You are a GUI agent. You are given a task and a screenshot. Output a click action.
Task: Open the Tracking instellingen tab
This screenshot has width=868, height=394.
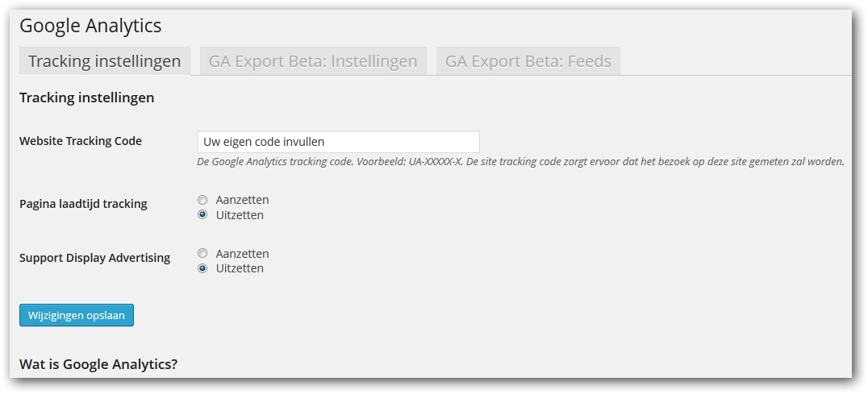(105, 60)
